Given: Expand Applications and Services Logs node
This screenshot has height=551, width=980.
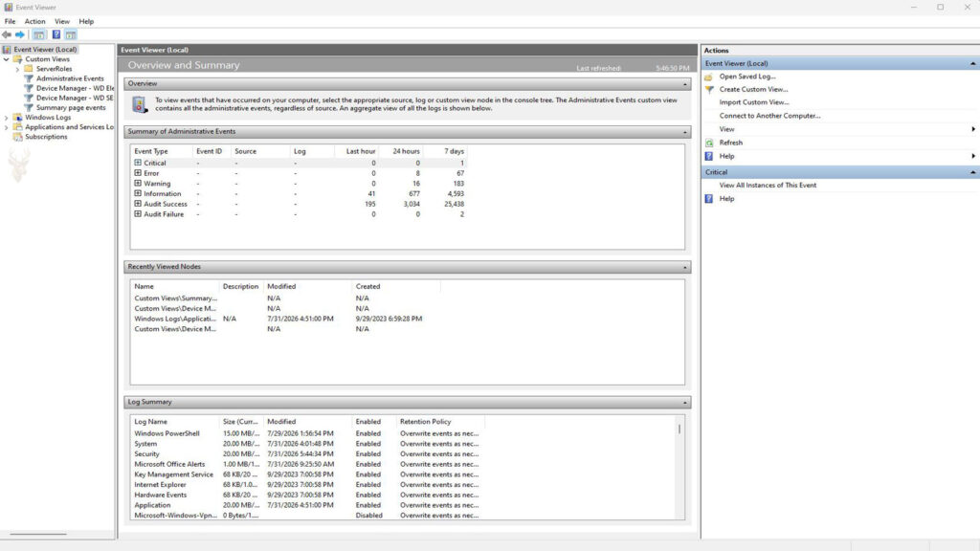Looking at the screenshot, I should [x=7, y=127].
